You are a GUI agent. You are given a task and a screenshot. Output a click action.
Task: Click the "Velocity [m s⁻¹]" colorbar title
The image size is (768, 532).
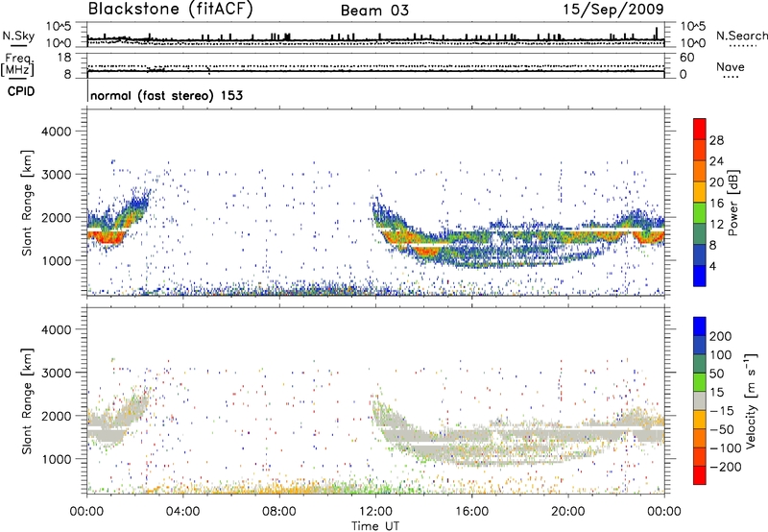(x=750, y=400)
